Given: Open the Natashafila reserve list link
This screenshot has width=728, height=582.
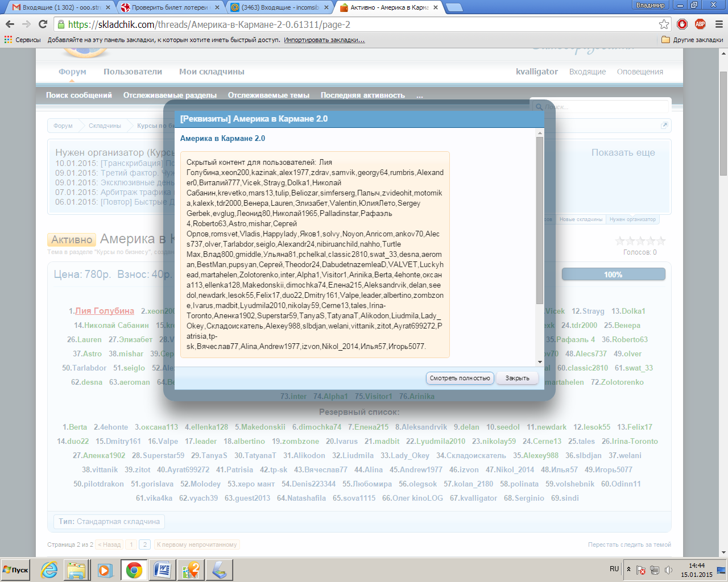Looking at the screenshot, I should pos(306,498).
